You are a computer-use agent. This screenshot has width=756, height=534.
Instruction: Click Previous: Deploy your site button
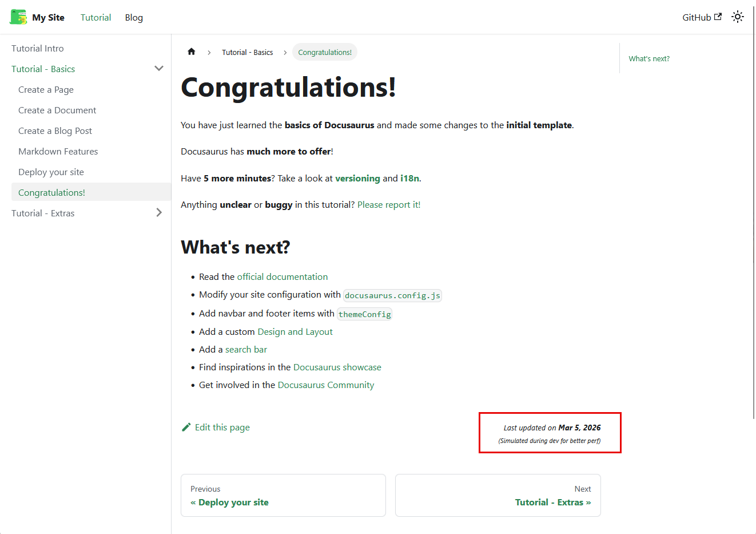tap(283, 496)
